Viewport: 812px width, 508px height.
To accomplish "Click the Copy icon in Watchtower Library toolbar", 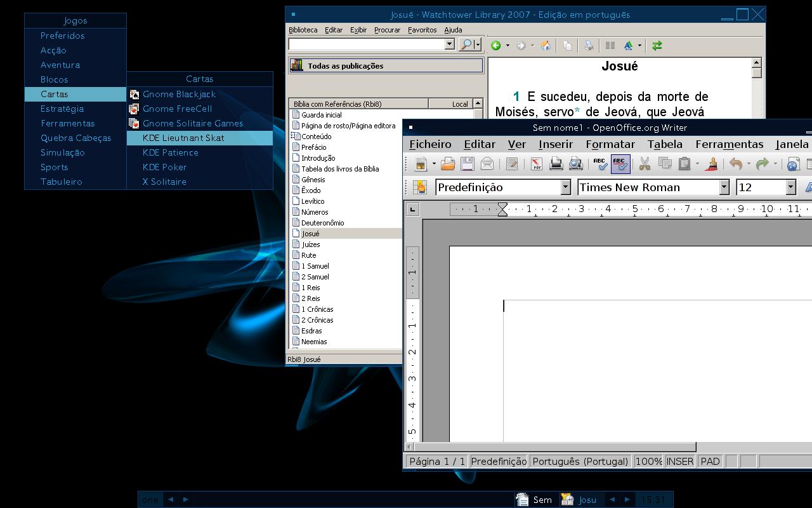I will (x=567, y=45).
